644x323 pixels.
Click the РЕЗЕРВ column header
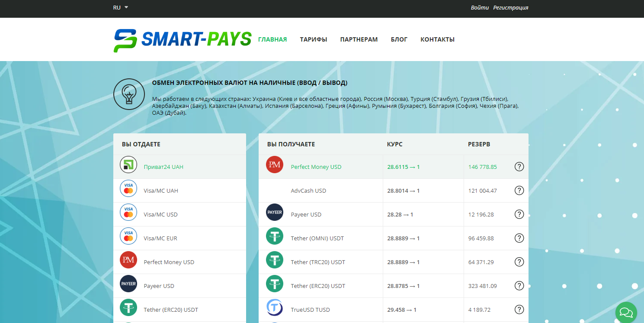coord(479,144)
